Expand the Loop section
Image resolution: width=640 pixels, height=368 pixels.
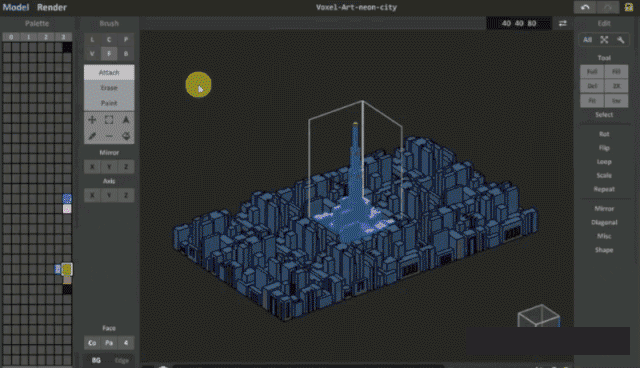pyautogui.click(x=604, y=162)
